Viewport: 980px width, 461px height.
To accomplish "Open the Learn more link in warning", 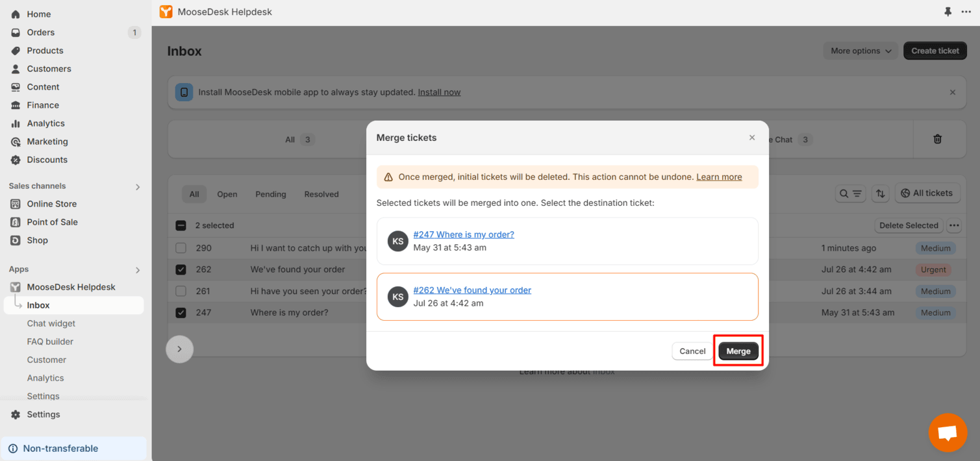I will [x=719, y=177].
